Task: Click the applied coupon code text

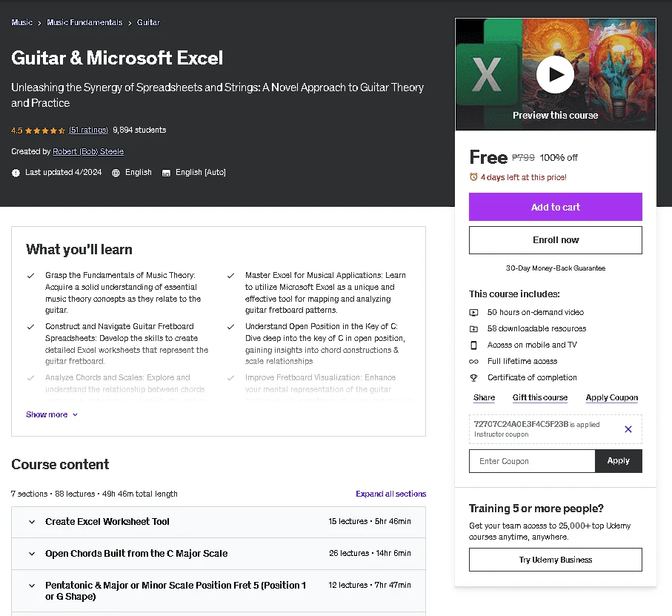Action: tap(521, 424)
